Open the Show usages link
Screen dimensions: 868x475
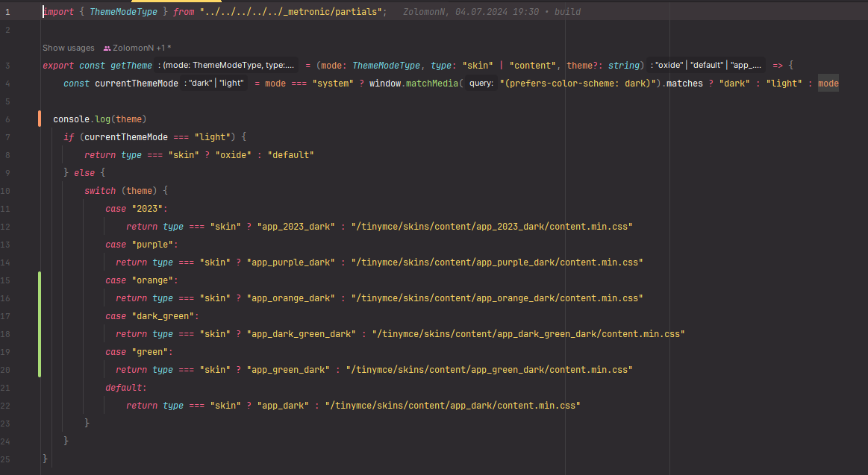[68, 48]
